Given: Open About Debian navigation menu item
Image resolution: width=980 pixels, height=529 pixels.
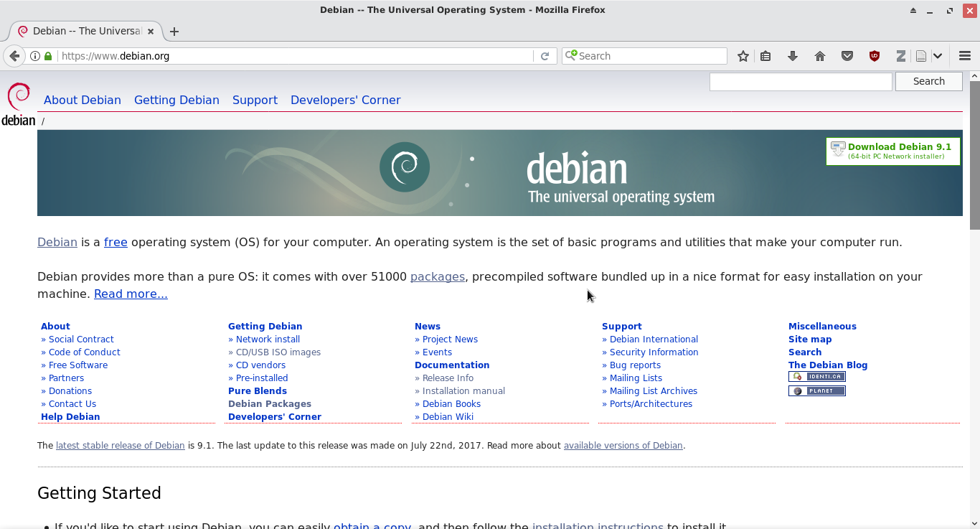Looking at the screenshot, I should (83, 100).
